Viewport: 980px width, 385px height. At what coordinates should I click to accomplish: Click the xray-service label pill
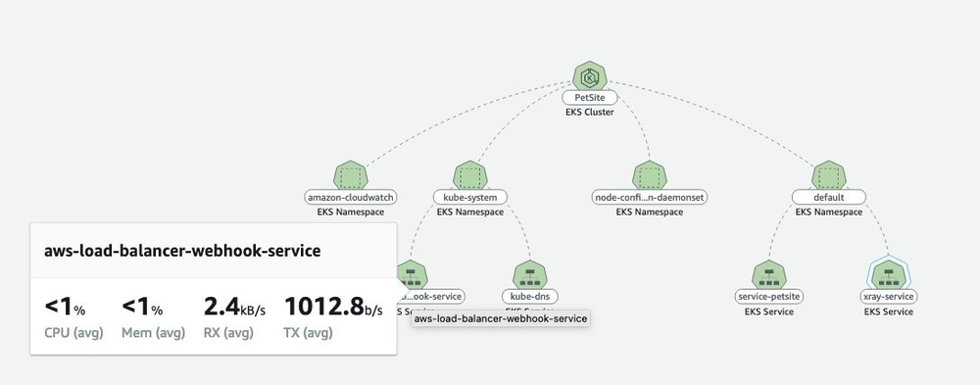coord(889,296)
